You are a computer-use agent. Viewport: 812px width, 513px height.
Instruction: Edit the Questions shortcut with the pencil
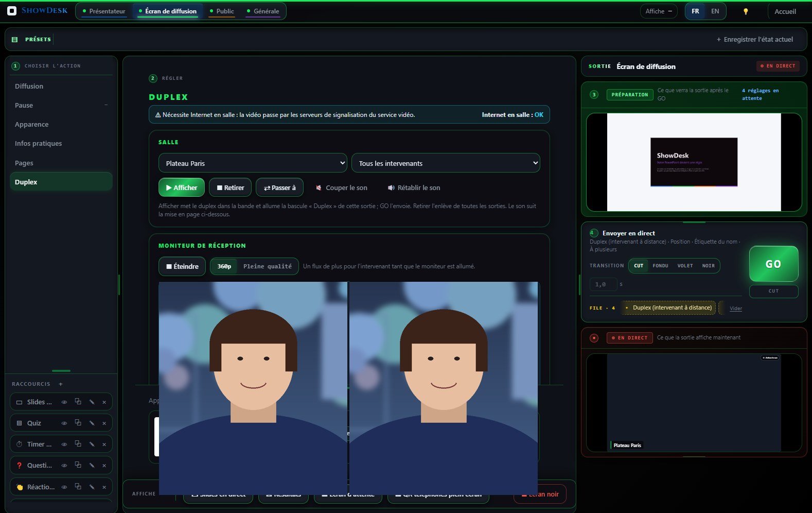(x=92, y=465)
